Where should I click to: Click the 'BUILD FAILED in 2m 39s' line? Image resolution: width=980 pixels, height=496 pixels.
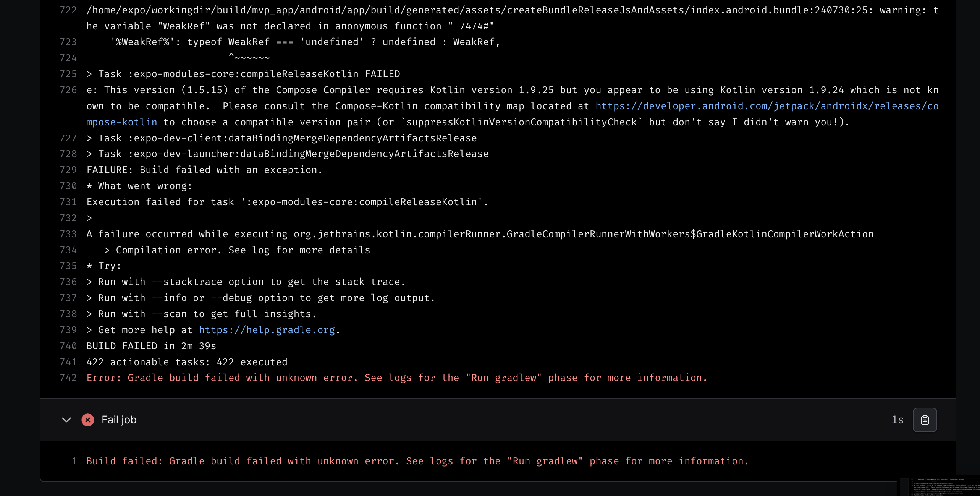click(151, 346)
